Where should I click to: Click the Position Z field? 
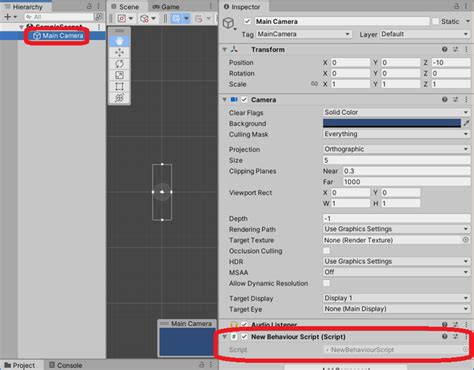(451, 62)
